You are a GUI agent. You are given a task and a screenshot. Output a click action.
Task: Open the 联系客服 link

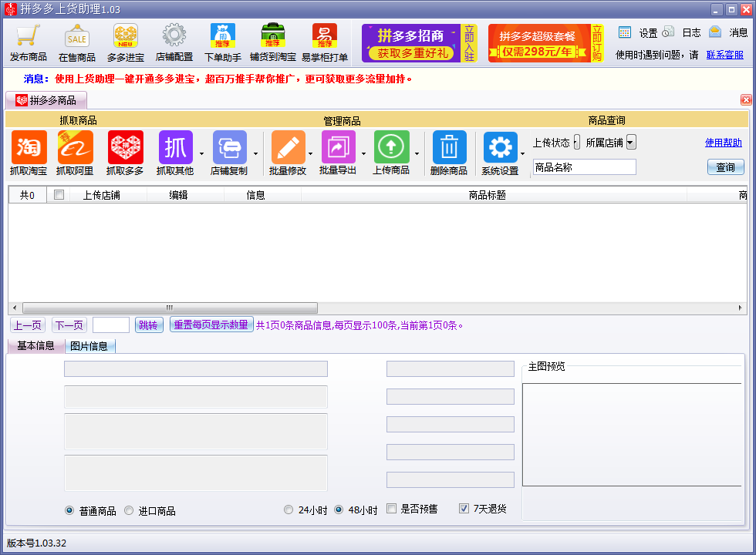point(724,55)
